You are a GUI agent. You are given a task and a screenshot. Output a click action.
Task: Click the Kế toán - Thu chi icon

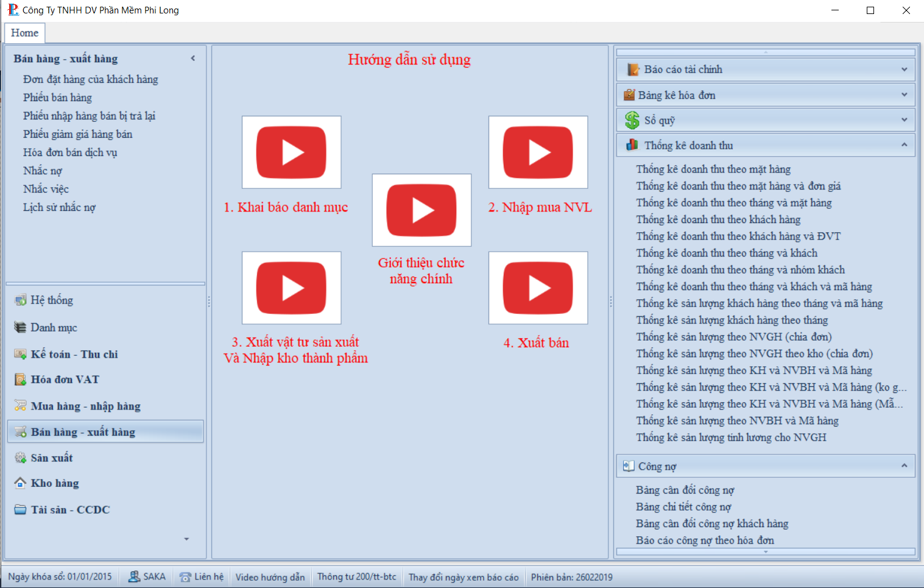tap(21, 355)
